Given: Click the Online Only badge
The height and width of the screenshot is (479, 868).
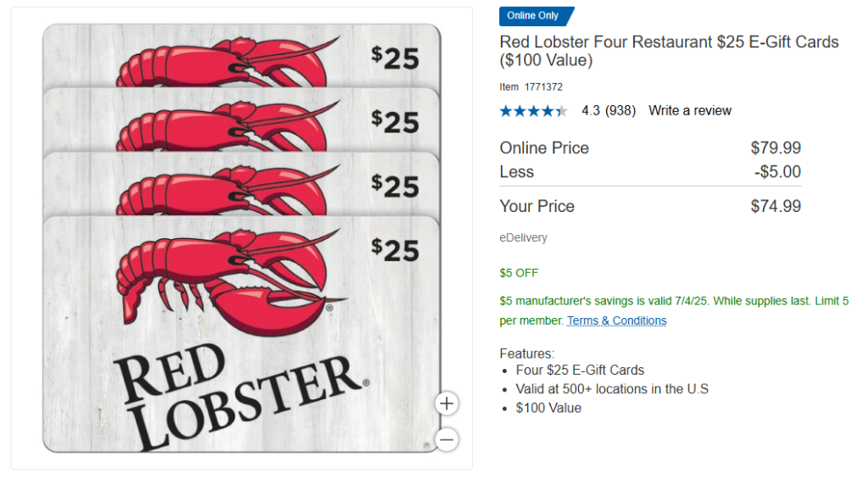Looking at the screenshot, I should click(x=537, y=16).
